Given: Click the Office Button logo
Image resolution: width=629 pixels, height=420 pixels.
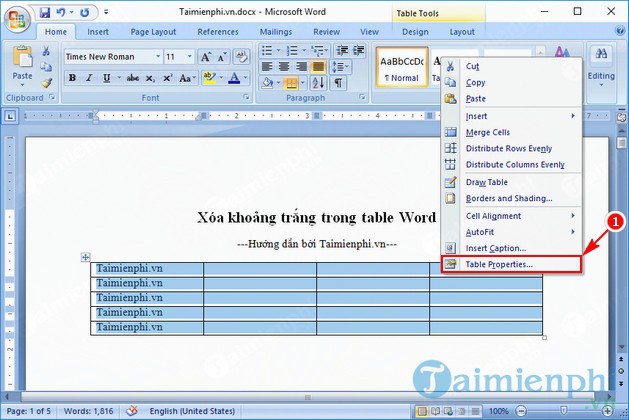Looking at the screenshot, I should pos(17,18).
